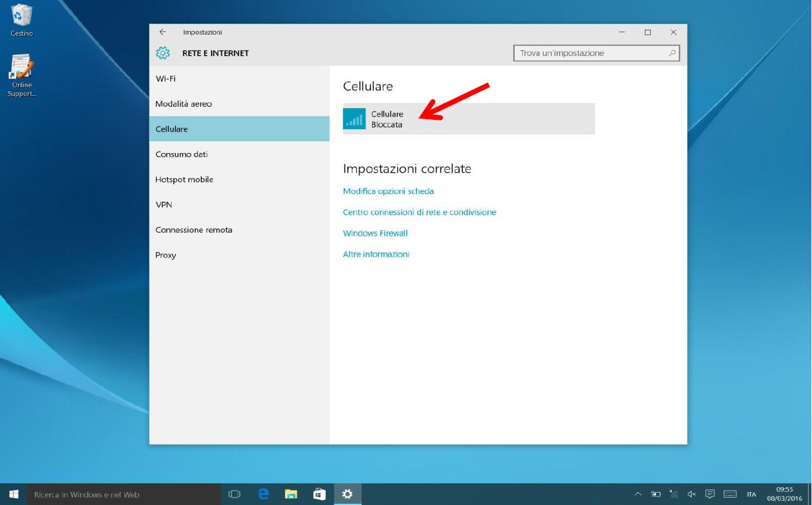Click the Settings gear taskbar icon
Viewport: 812px width, 505px height.
point(347,494)
